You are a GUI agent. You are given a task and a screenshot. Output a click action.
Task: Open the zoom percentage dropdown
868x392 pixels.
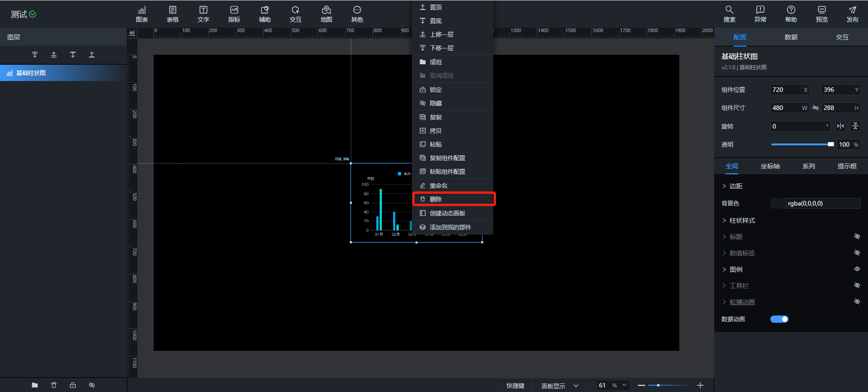[x=624, y=385]
